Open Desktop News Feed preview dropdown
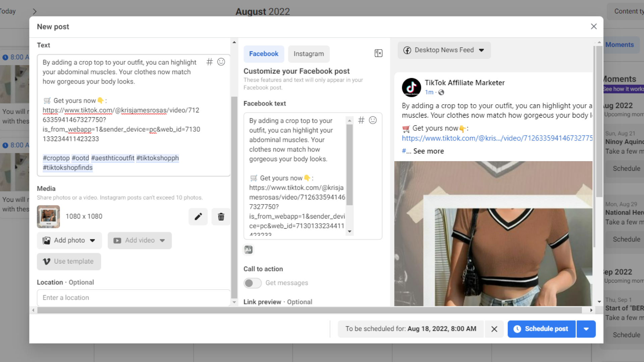This screenshot has height=362, width=644. pos(444,50)
